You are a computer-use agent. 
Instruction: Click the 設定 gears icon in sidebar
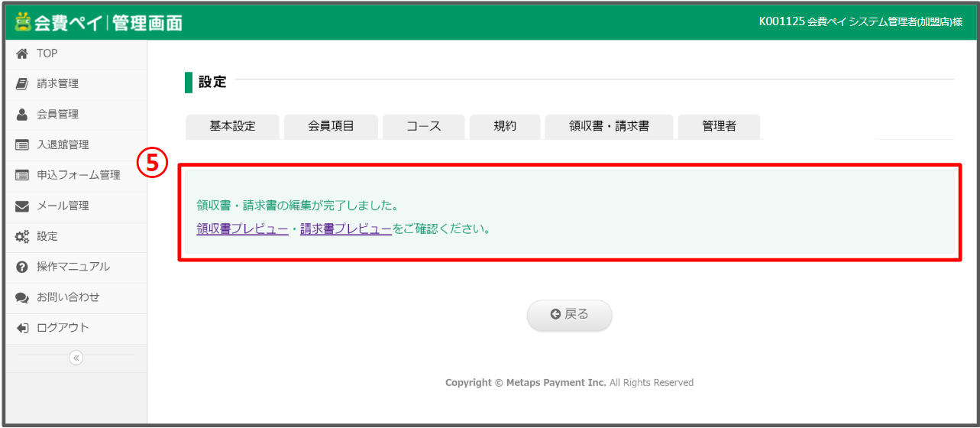coord(22,237)
